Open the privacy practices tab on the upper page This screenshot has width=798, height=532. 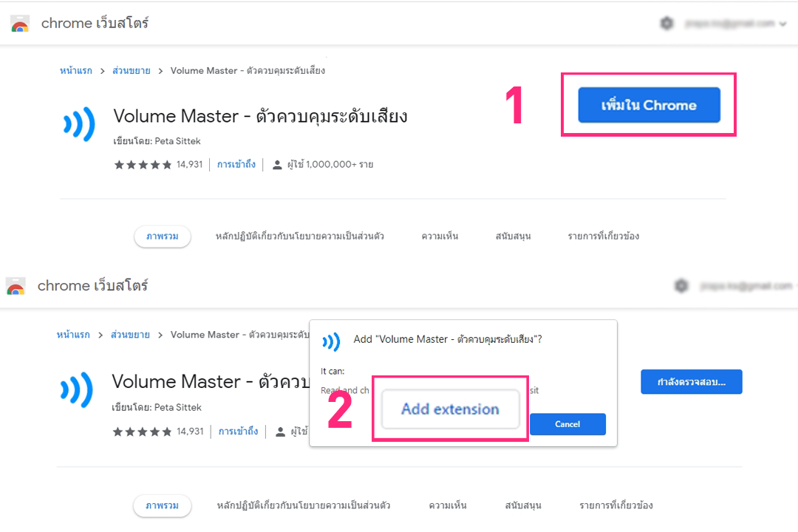click(299, 236)
